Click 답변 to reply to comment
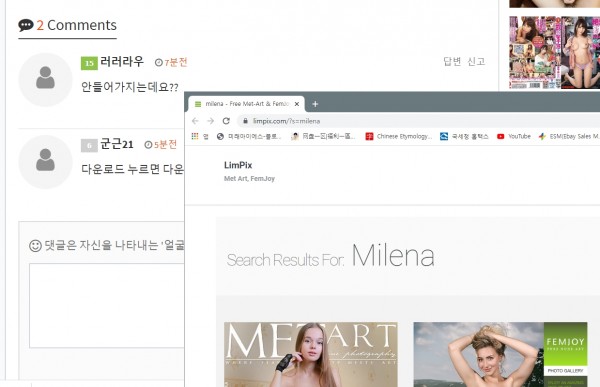Screen dimensions: 600x387 click(x=452, y=61)
